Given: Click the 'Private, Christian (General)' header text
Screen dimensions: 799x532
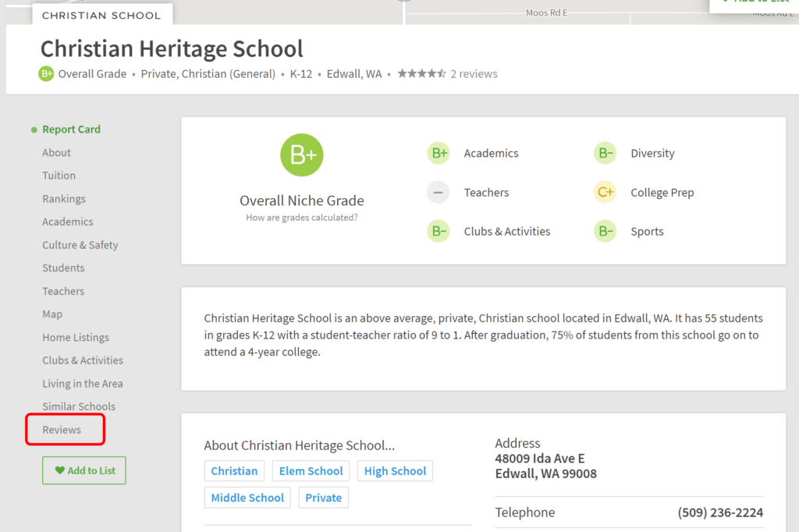Looking at the screenshot, I should coord(208,74).
